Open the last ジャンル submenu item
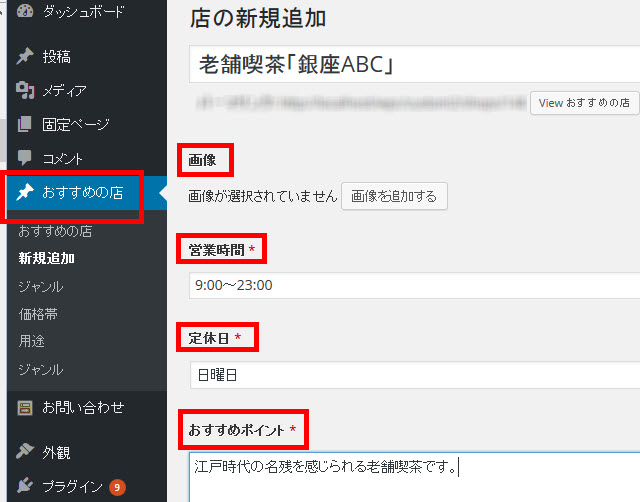640x502 pixels. tap(41, 369)
